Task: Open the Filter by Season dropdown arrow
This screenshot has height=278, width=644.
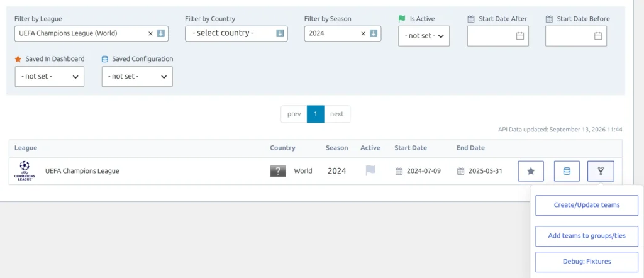Action: pyautogui.click(x=374, y=34)
